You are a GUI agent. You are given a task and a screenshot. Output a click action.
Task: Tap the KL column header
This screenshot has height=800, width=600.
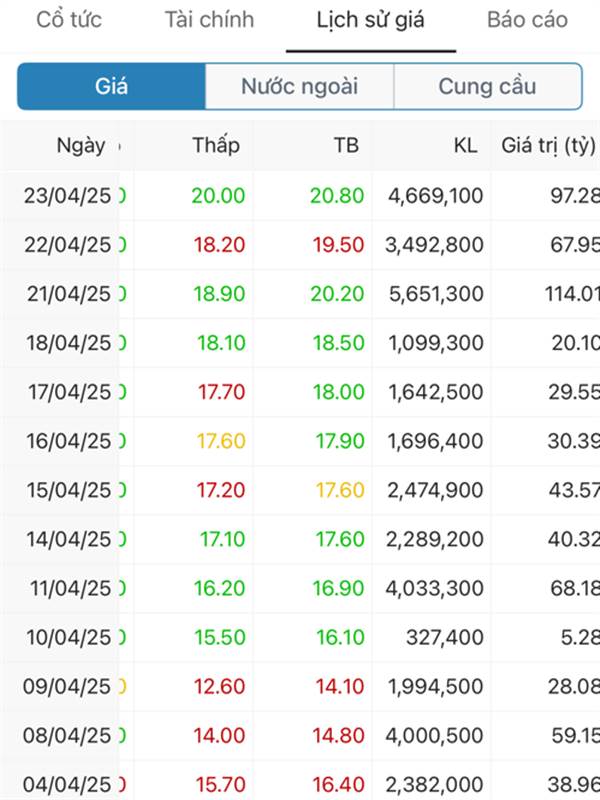465,145
